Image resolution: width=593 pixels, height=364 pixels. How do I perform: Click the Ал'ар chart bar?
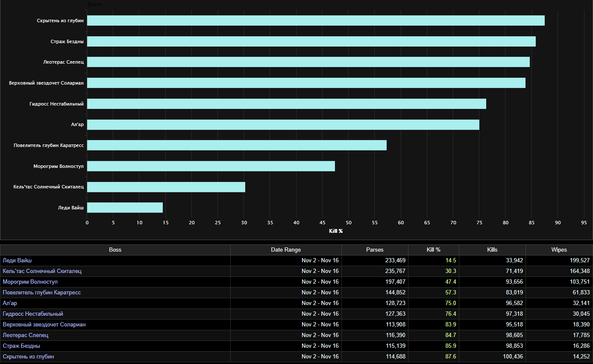click(x=283, y=125)
